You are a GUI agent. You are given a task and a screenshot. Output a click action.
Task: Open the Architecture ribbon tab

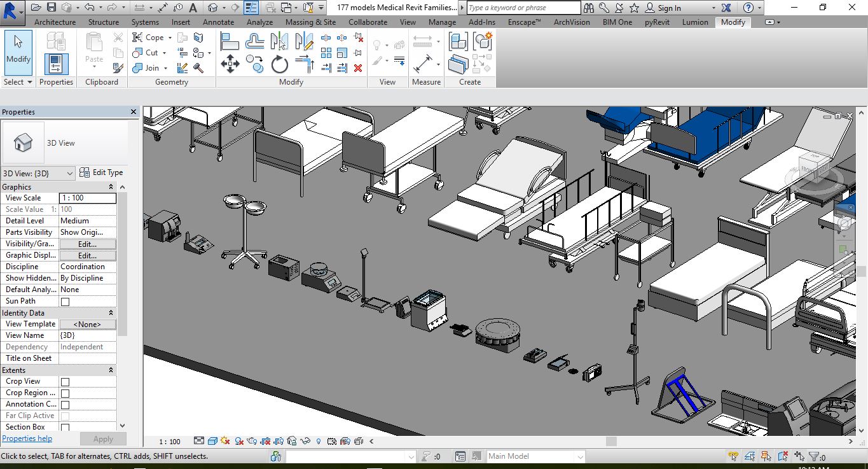click(x=55, y=22)
